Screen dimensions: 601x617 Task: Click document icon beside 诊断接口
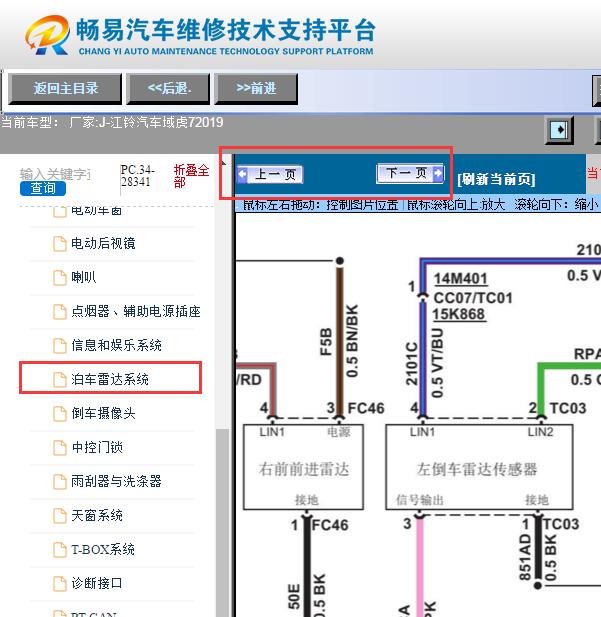coord(59,584)
